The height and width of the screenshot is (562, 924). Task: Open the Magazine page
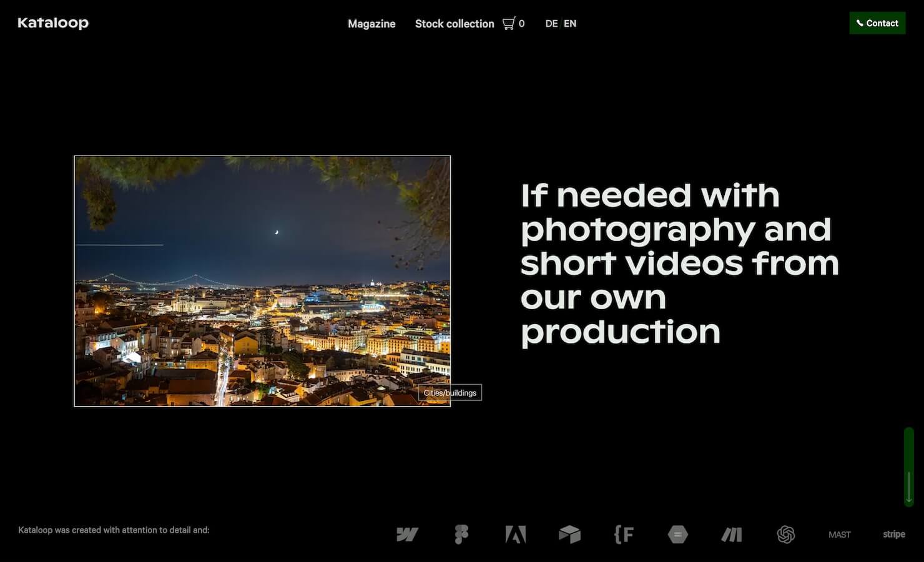[371, 24]
